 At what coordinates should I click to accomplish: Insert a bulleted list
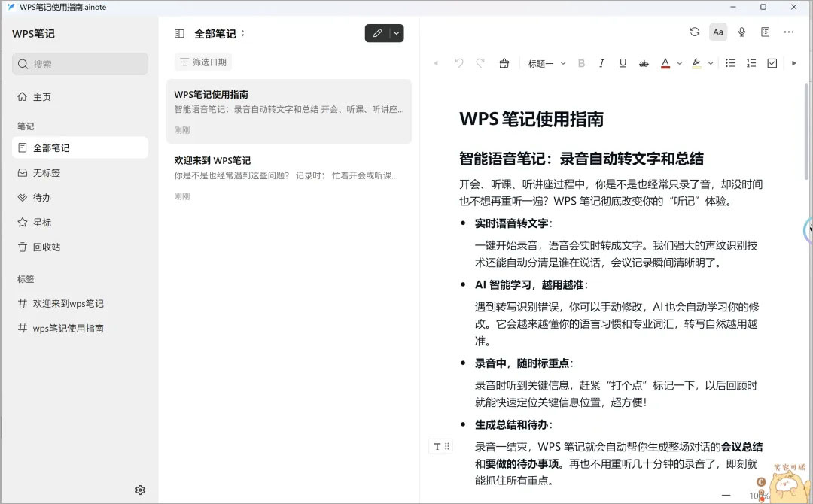(x=729, y=64)
